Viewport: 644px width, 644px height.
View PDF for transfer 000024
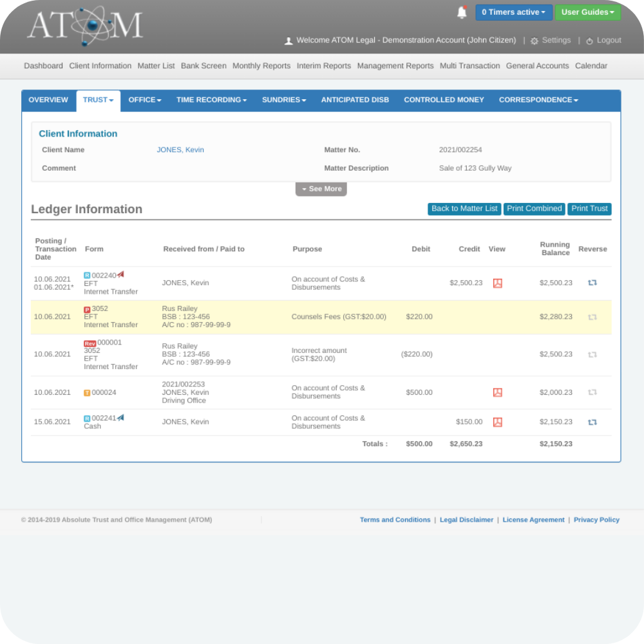(x=497, y=392)
